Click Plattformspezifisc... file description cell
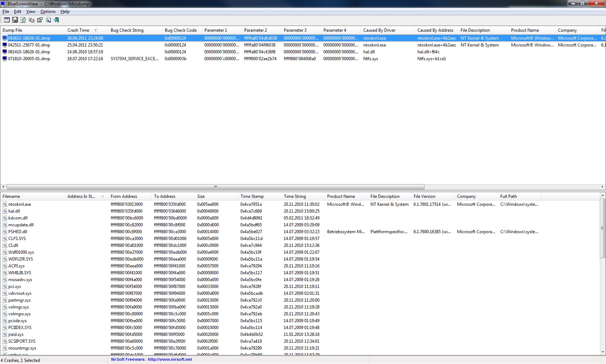606x364 pixels. tap(389, 232)
